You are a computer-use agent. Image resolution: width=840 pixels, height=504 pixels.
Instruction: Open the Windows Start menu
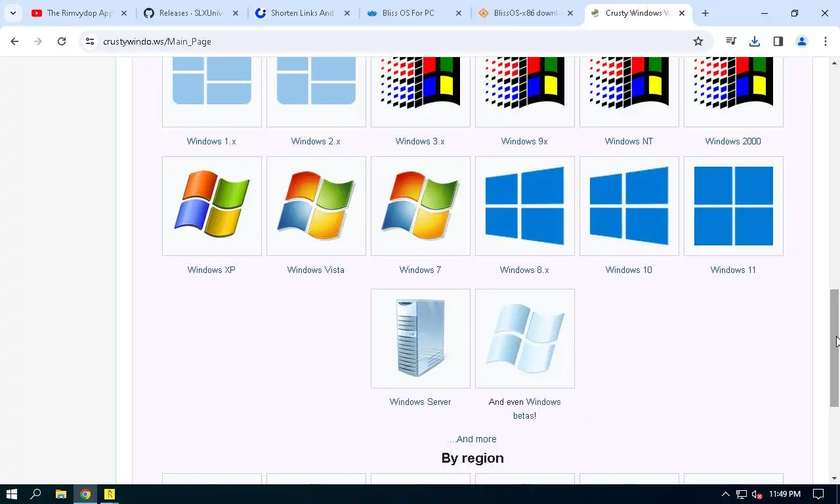pyautogui.click(x=11, y=494)
